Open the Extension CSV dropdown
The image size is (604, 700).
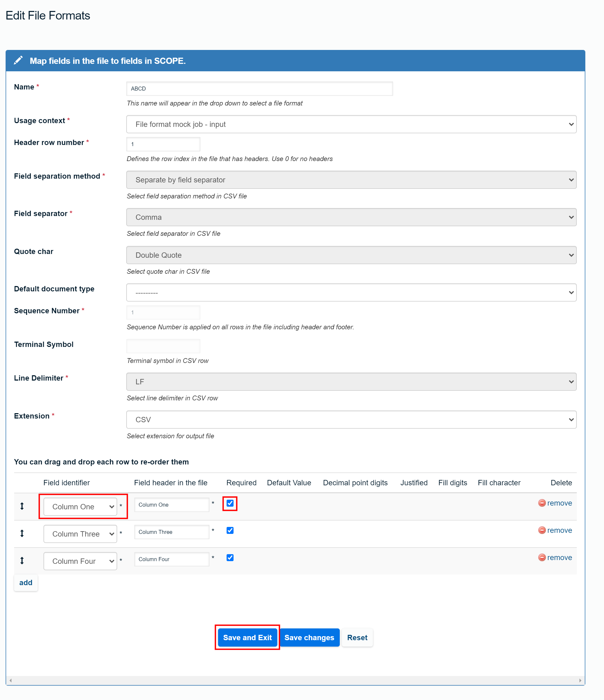click(x=351, y=420)
